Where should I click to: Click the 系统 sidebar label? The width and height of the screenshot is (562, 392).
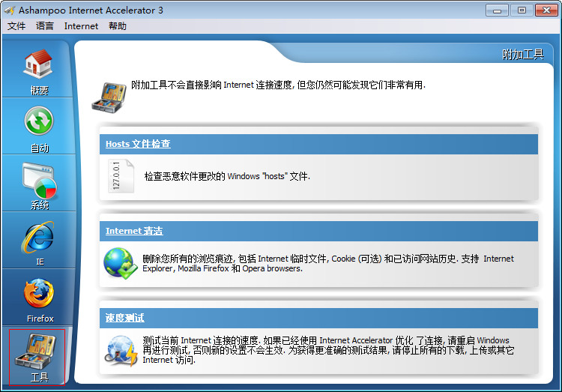pyautogui.click(x=40, y=205)
